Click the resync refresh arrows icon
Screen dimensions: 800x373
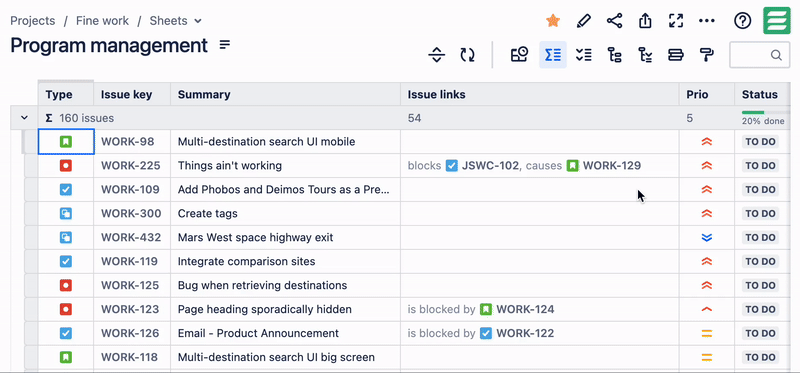(467, 55)
